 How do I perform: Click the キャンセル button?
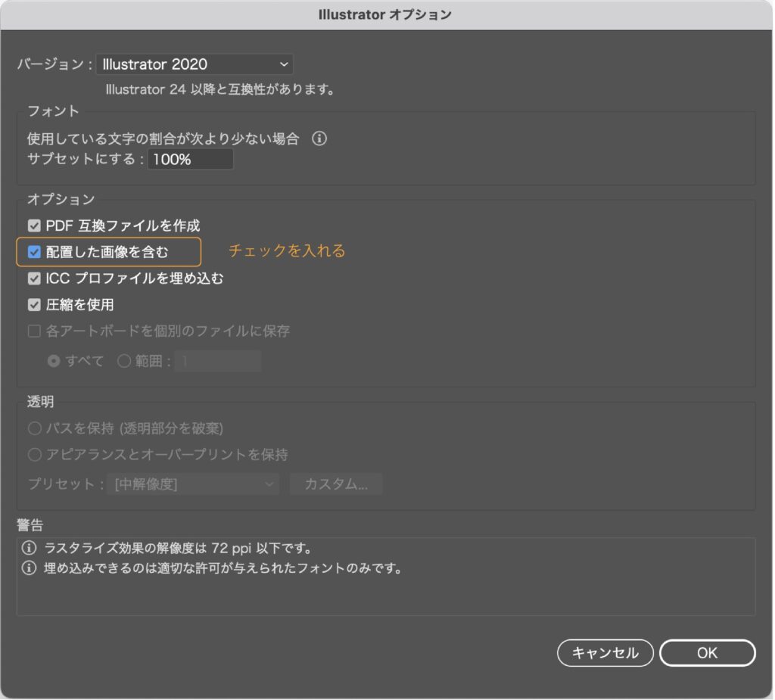point(605,653)
